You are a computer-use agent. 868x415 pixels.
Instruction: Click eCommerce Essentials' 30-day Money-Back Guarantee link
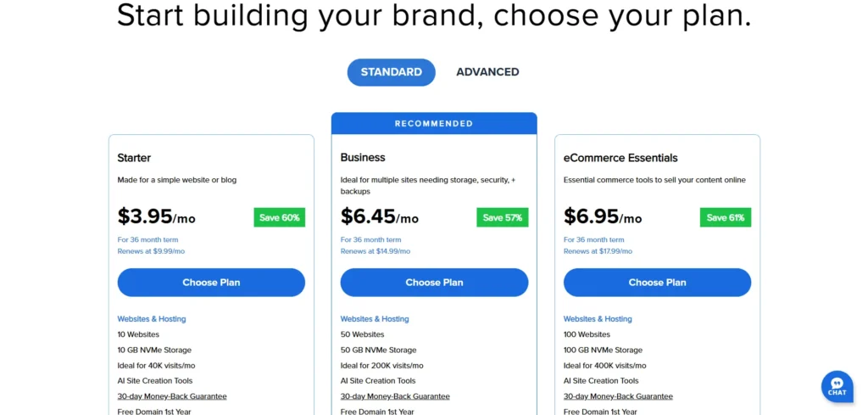point(618,396)
